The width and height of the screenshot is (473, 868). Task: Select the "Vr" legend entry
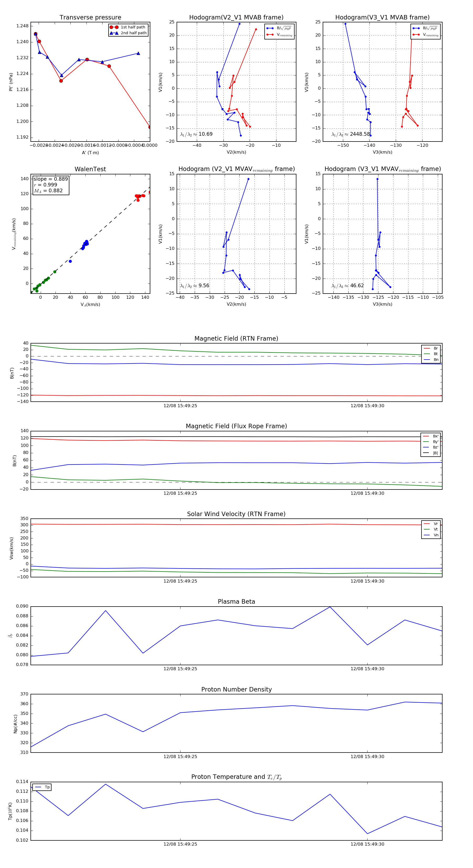coord(431,524)
